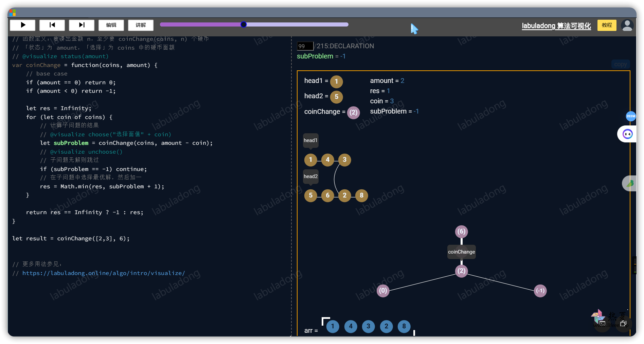Image resolution: width=644 pixels, height=344 pixels.
Task: Click the stacked-windows copy floating icon
Action: [623, 323]
